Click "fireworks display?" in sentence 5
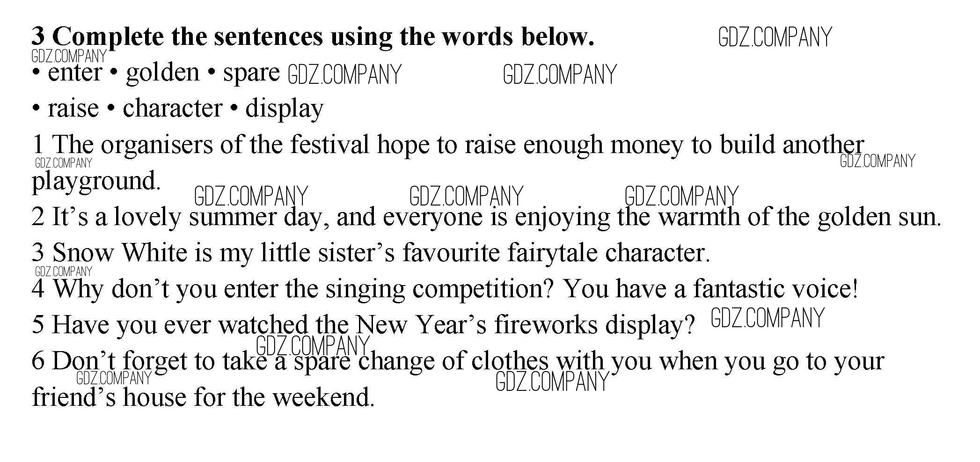980x462 pixels. pyautogui.click(x=594, y=325)
